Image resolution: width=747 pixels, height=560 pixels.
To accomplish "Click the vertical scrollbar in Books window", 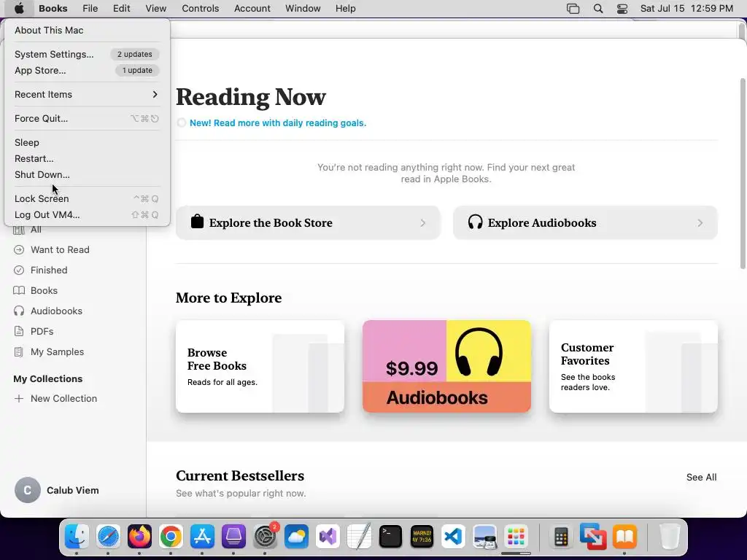I will 743,174.
